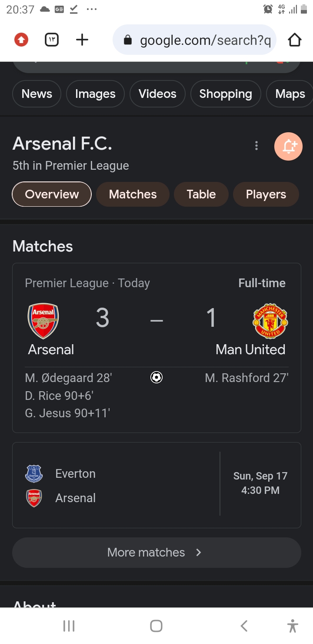Screen dimensions: 313x644
Task: Open three-dot options beside Arsenal F.C.
Action: click(x=256, y=146)
